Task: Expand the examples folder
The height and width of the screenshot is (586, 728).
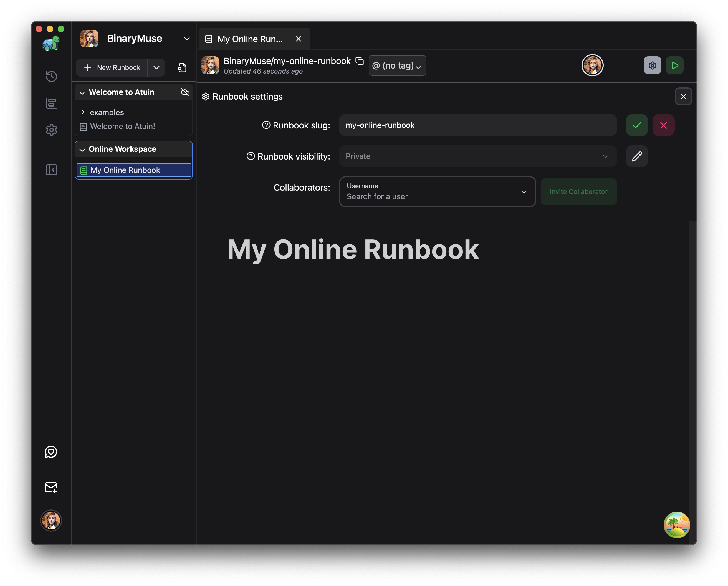Action: tap(84, 112)
